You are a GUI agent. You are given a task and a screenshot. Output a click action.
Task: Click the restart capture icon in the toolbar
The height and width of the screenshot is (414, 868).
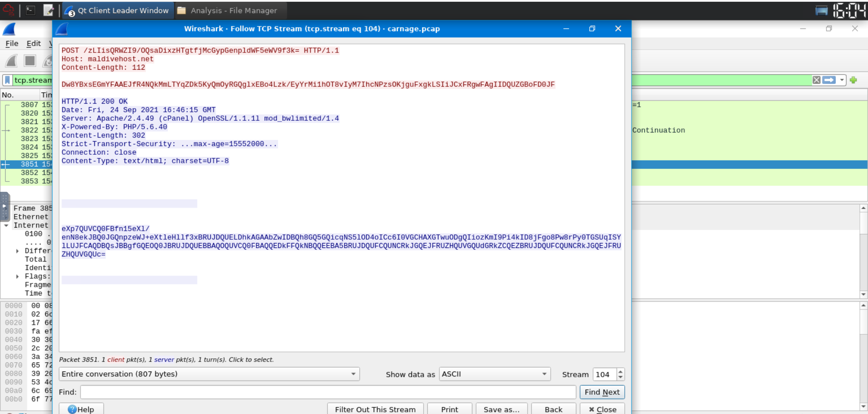[x=47, y=61]
